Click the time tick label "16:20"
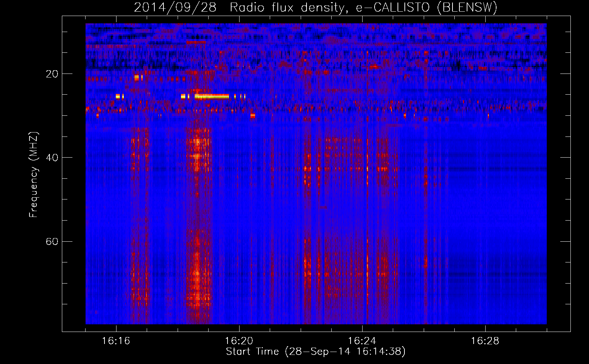The width and height of the screenshot is (589, 364). point(239,341)
